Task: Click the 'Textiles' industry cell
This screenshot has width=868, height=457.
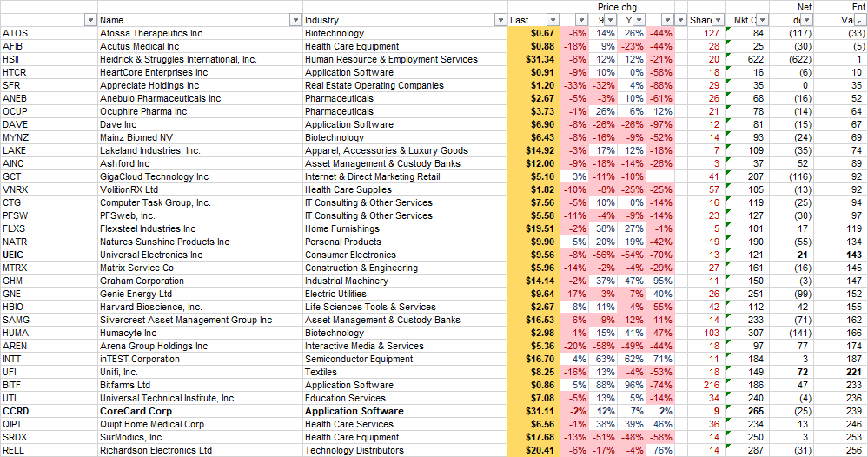Action: click(405, 372)
